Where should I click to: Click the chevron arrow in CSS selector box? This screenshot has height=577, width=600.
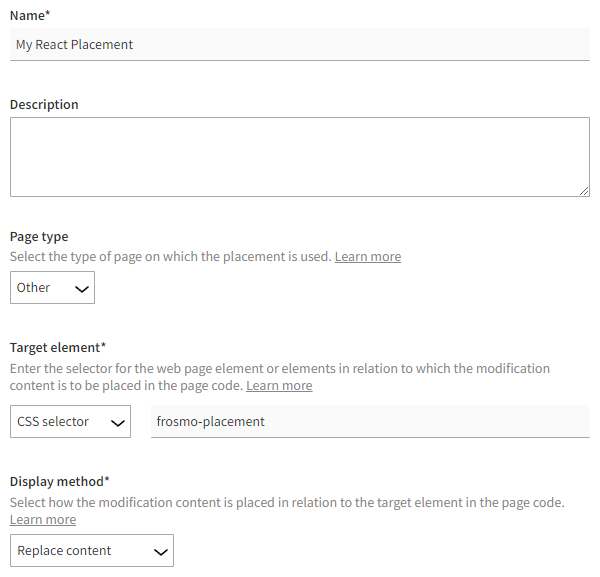tap(115, 423)
